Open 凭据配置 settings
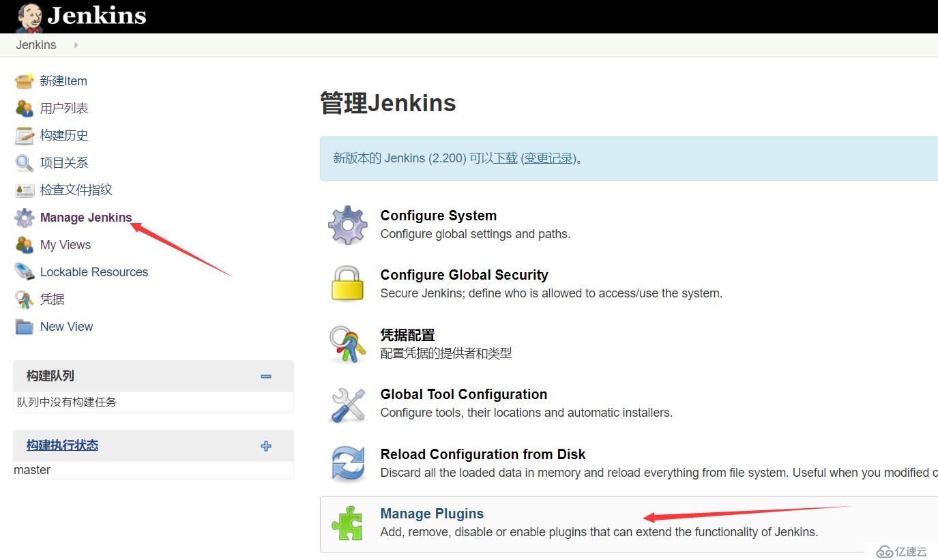Image resolution: width=938 pixels, height=560 pixels. pyautogui.click(x=408, y=335)
